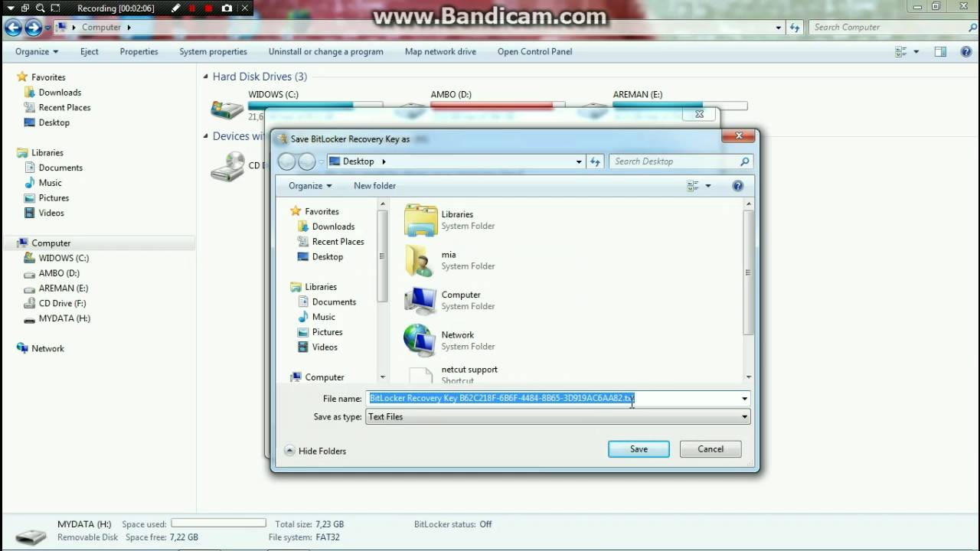
Task: Open the File name history dropdown arrow
Action: pos(744,399)
